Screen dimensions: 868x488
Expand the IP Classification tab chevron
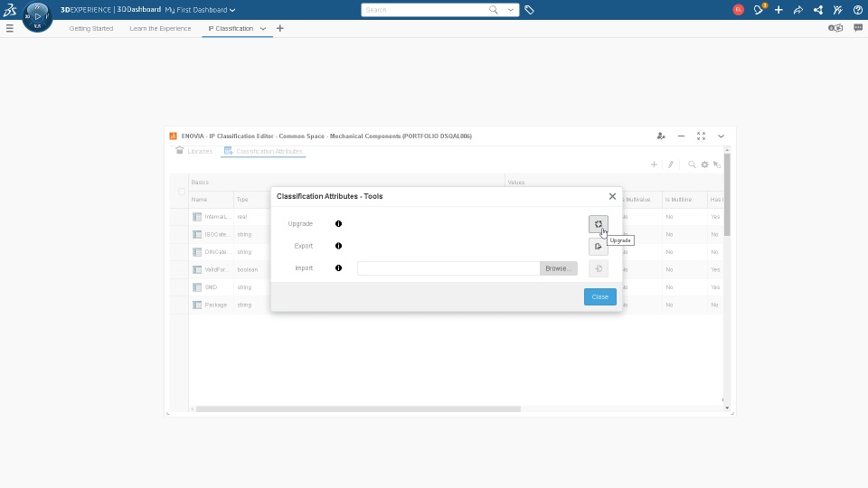point(263,29)
